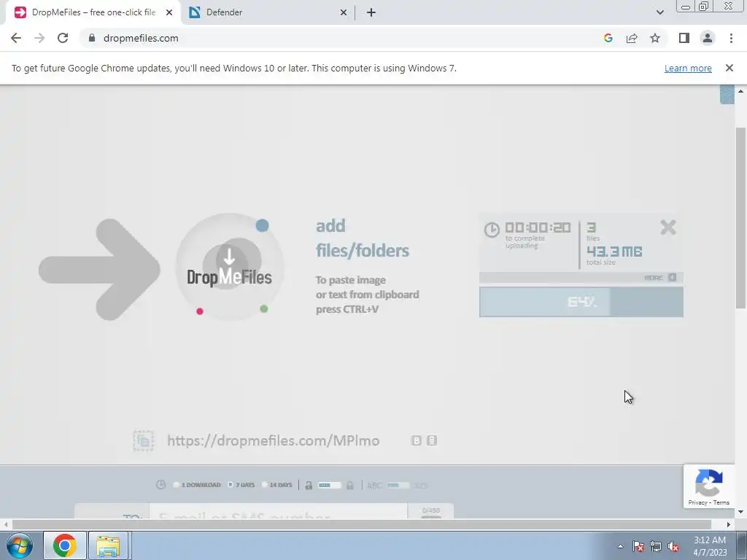
Task: Click the 'add files/folders' text
Action: [x=362, y=238]
